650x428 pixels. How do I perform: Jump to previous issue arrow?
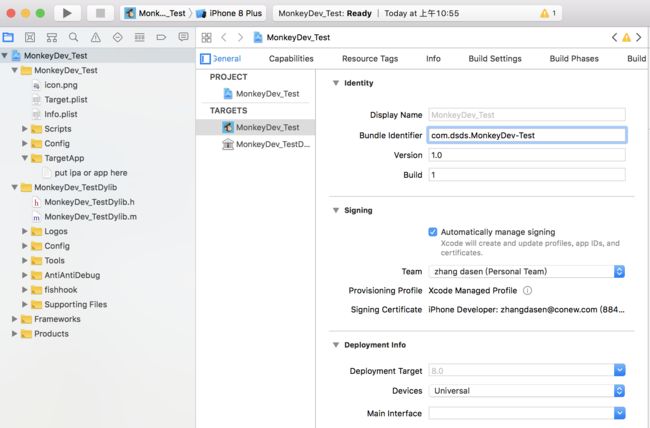coord(614,37)
